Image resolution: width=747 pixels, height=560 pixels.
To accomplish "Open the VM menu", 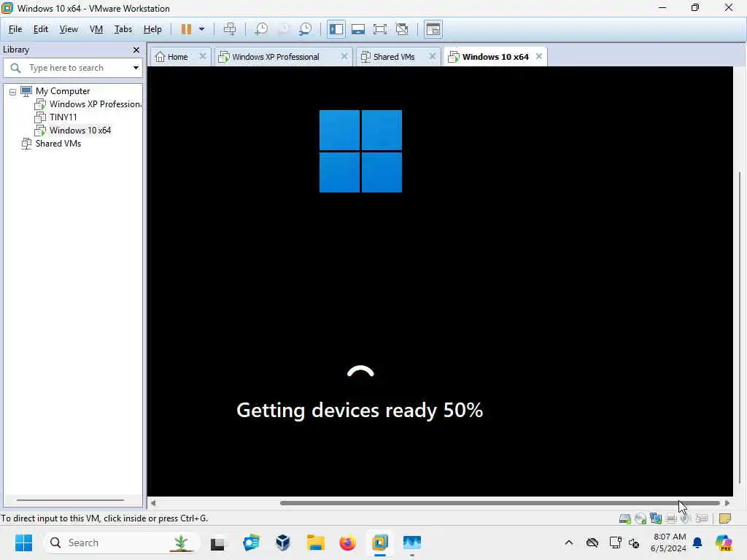I will point(96,29).
